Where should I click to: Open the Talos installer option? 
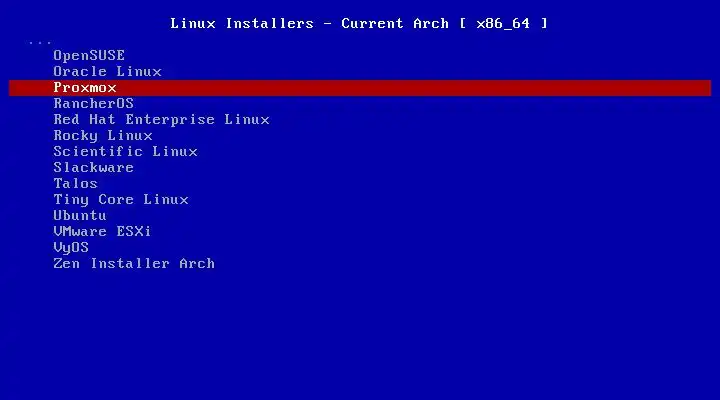[x=76, y=184]
